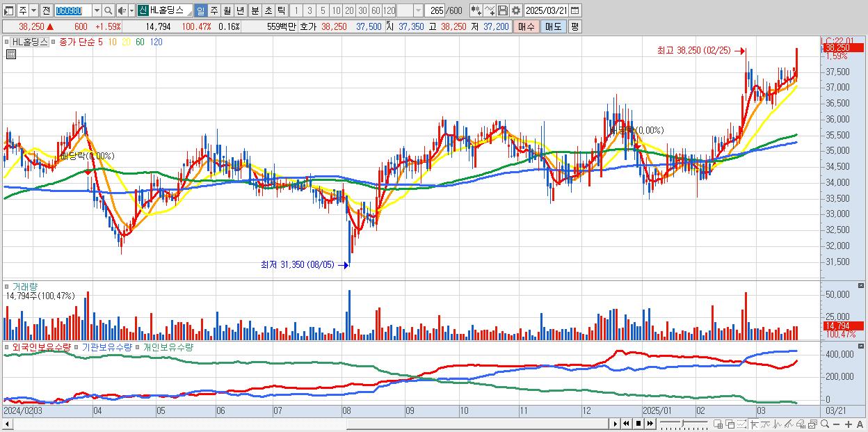868x432 pixels.
Task: Toggle the 주 (weekly) period button beside 일
Action: (x=214, y=10)
